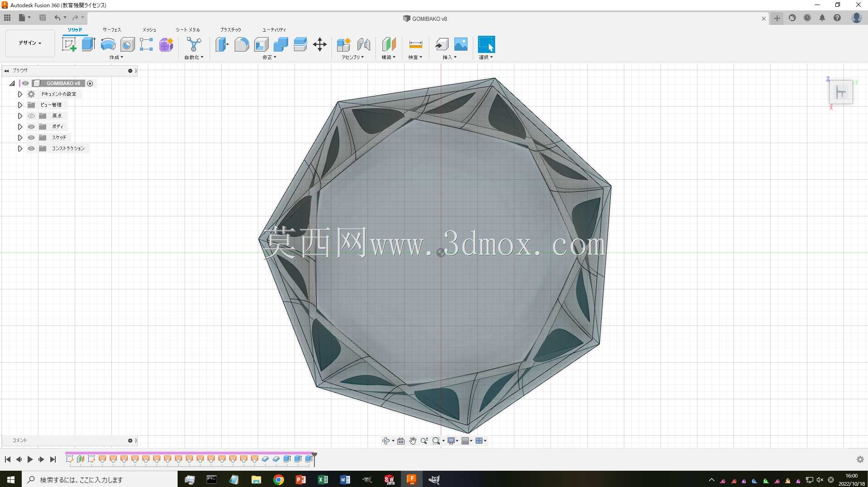Viewport: 868px width, 487px height.
Task: Click the Insert Derive icon
Action: point(442,44)
